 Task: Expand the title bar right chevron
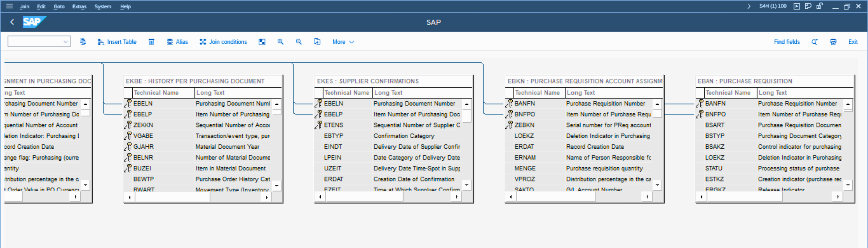(x=749, y=6)
